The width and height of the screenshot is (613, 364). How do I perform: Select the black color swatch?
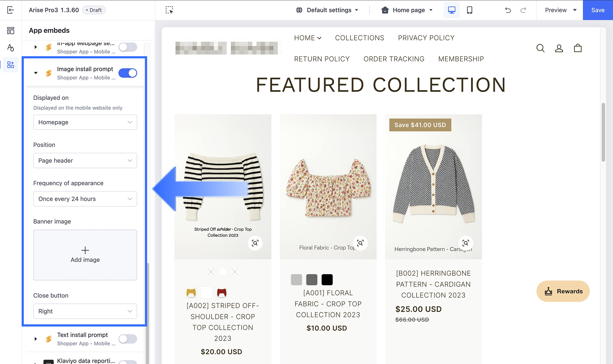pos(327,280)
